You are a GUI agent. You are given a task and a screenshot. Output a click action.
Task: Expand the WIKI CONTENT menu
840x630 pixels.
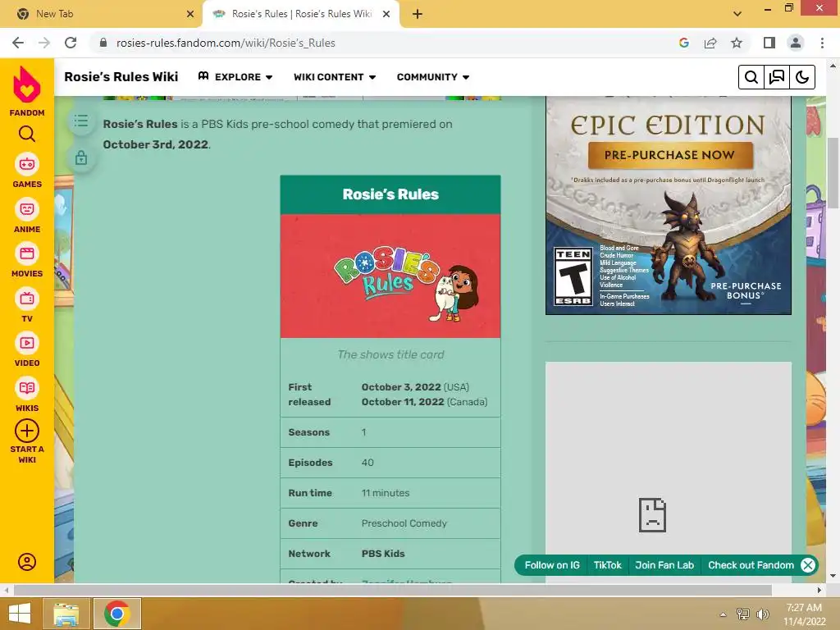tap(335, 77)
